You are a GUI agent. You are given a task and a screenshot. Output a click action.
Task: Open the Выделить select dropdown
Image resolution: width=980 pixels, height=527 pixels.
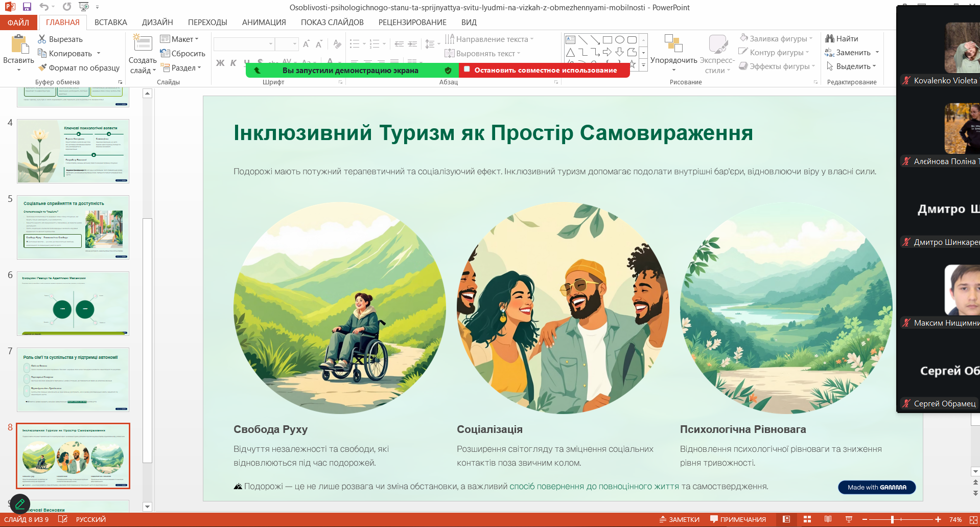click(852, 66)
